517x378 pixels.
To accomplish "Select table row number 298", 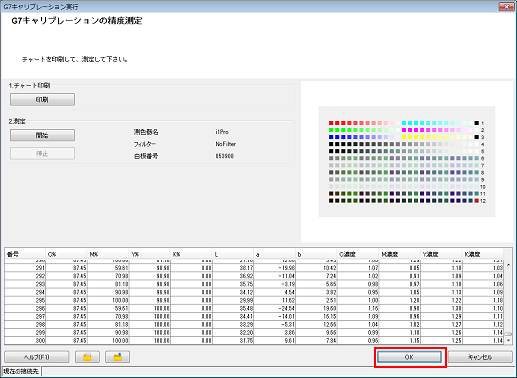I will click(x=254, y=324).
